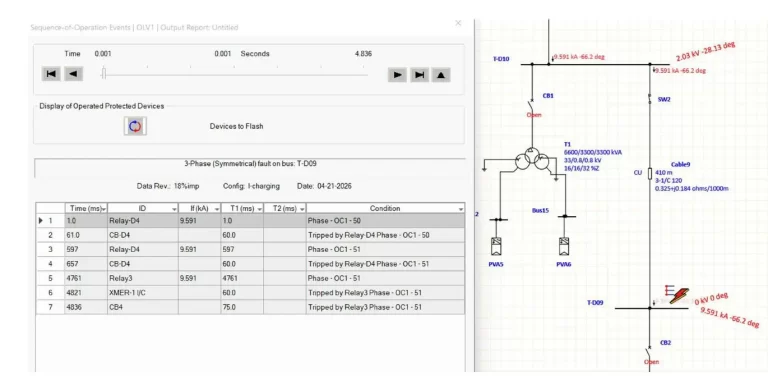Select the Cable9 element symbol

click(650, 173)
